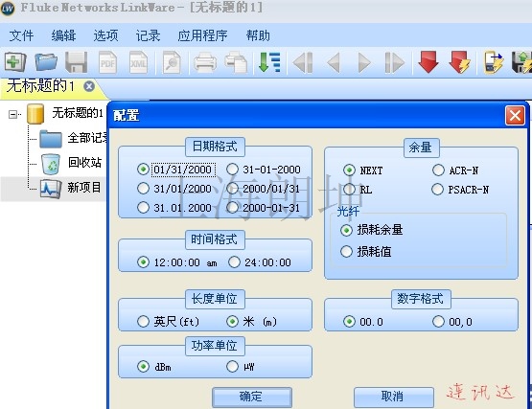
Task: Collapse the 无标题的1 tree node
Action: [12, 114]
